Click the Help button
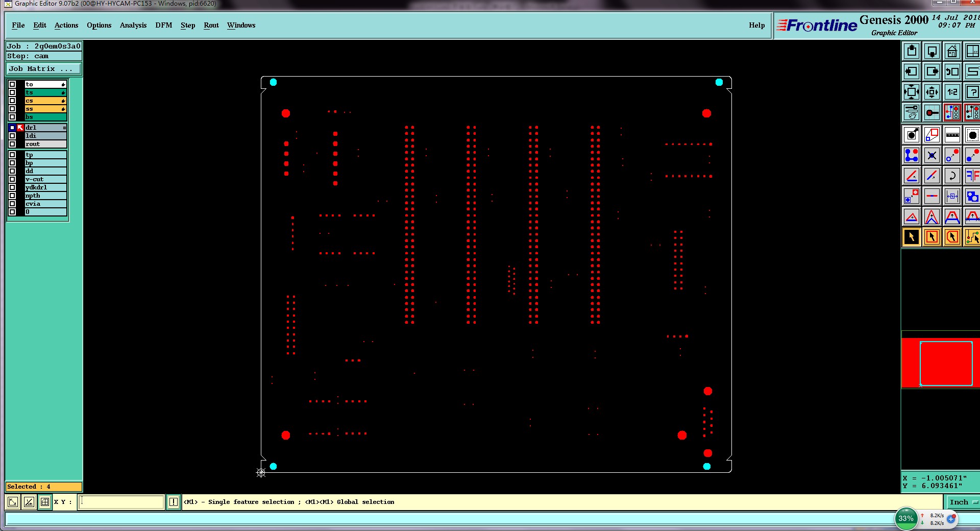Image resolution: width=980 pixels, height=531 pixels. (757, 25)
